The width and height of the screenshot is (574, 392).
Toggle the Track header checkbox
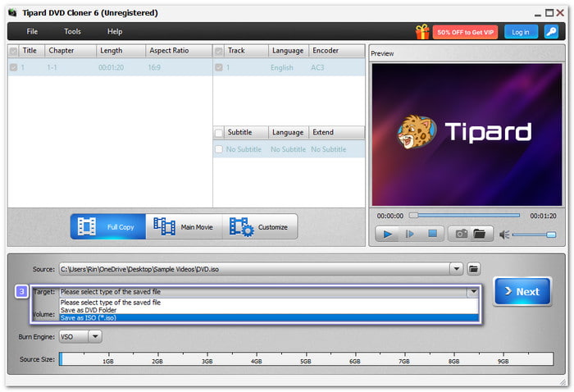pyautogui.click(x=219, y=51)
